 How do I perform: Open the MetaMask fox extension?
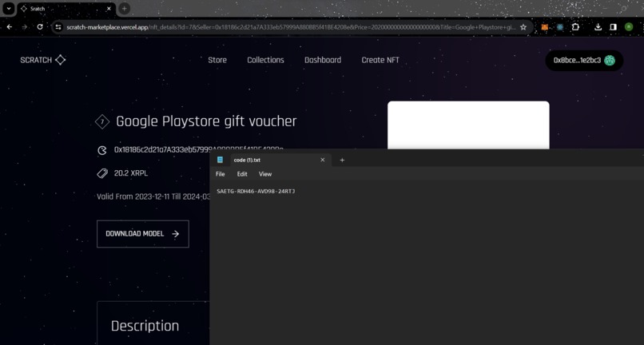pos(545,27)
